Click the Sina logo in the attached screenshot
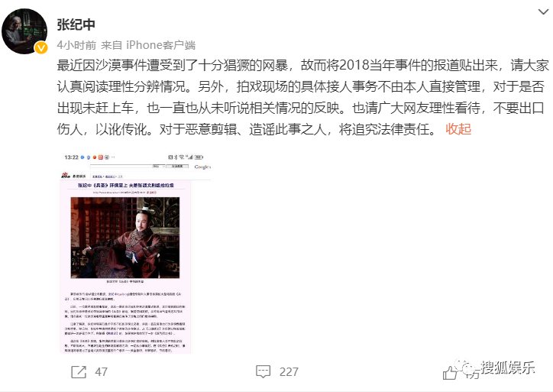 click(x=66, y=175)
